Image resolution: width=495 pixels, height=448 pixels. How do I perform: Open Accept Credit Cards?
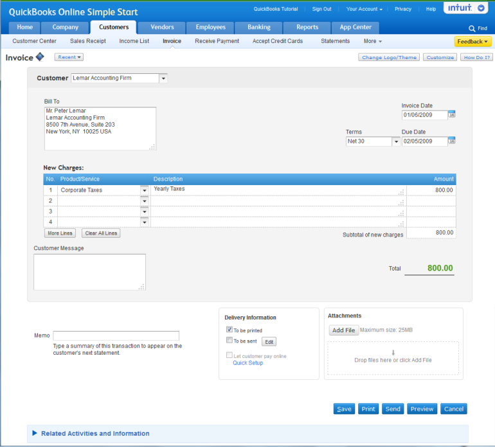(x=278, y=41)
